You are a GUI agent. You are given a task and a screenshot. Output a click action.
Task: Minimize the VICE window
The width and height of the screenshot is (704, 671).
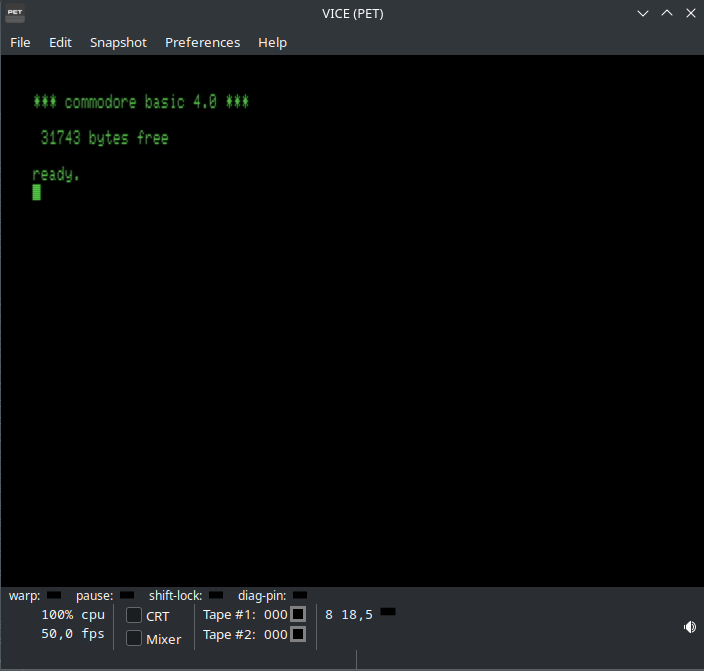click(643, 14)
